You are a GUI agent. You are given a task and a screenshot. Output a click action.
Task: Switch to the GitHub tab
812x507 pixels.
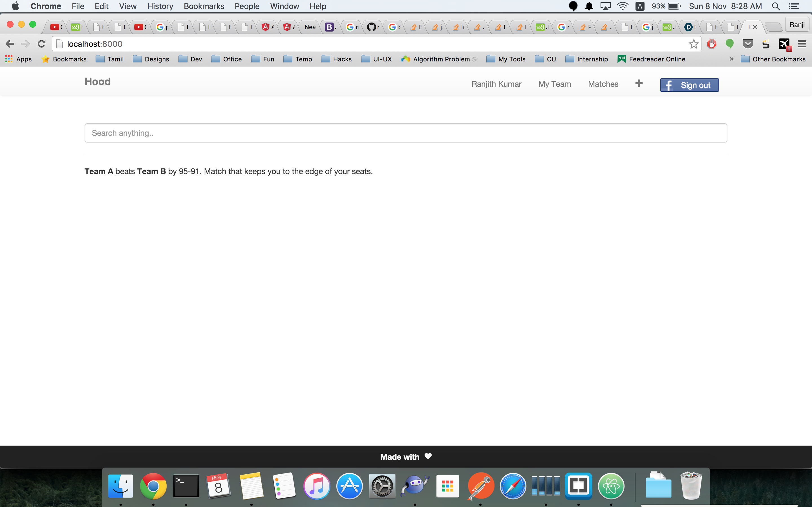pyautogui.click(x=372, y=27)
